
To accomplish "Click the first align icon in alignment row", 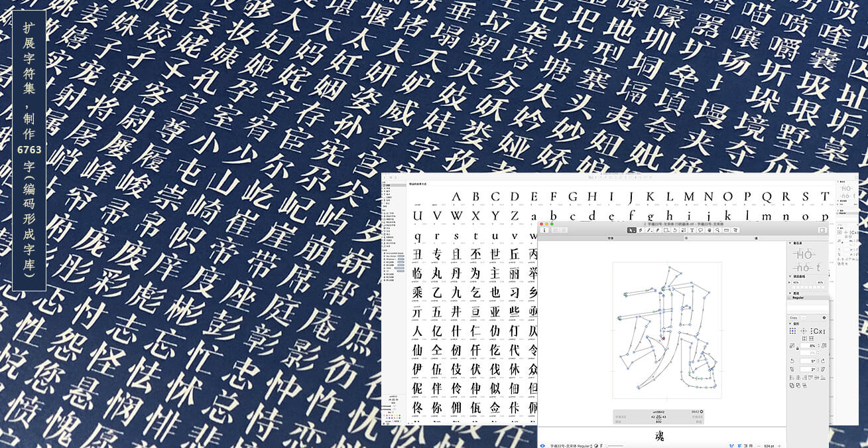I will tap(792, 377).
